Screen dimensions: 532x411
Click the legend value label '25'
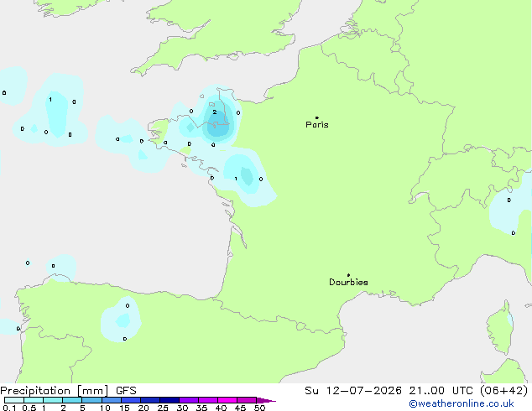(163, 408)
